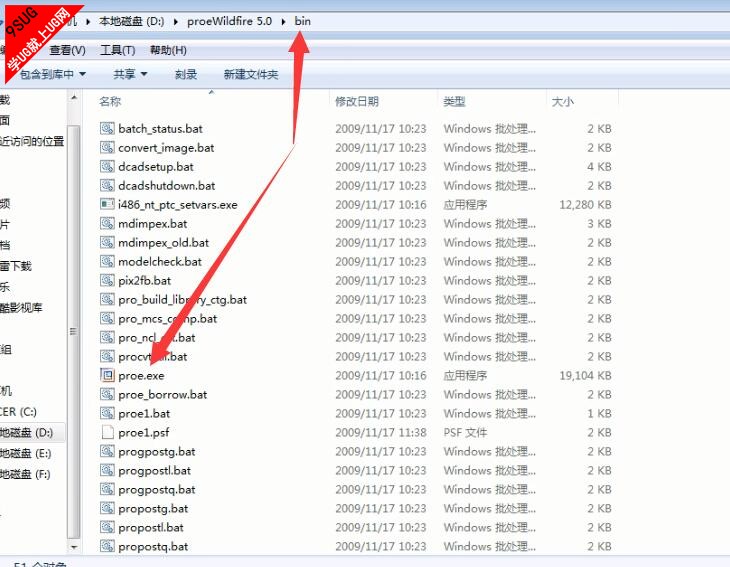730x567 pixels.
Task: Click the progpostl.bat file icon
Action: click(x=107, y=470)
